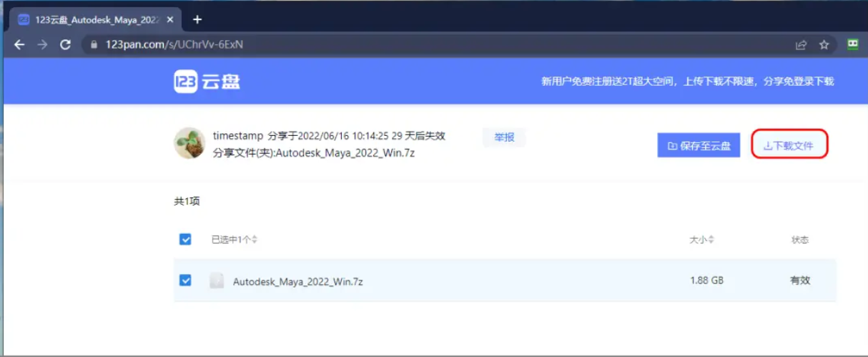
Task: Click the 分享文件(夹) file name line
Action: (314, 152)
